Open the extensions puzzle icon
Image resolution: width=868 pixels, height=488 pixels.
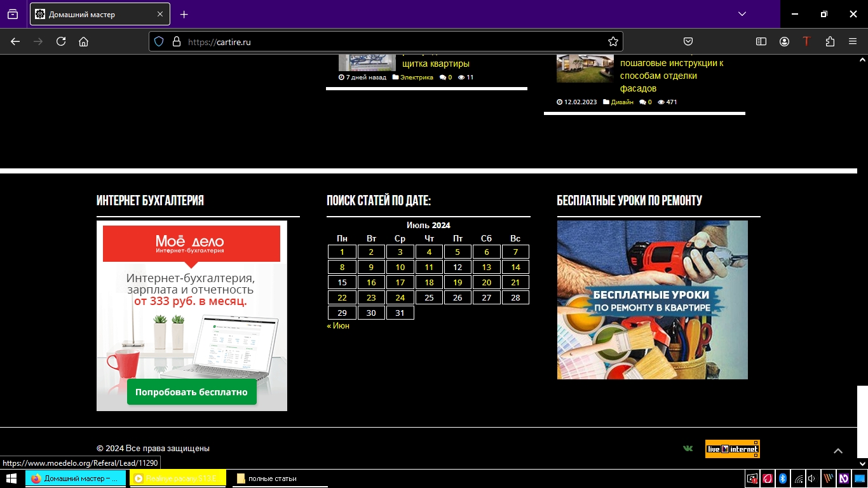point(830,41)
